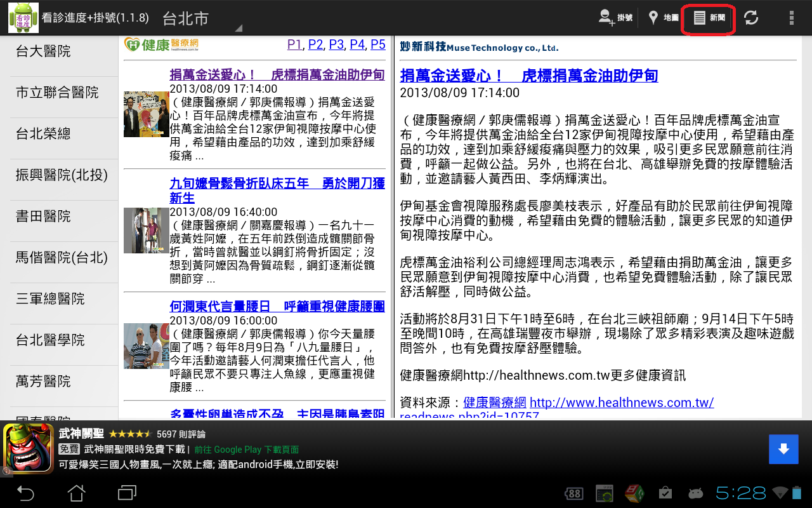The image size is (812, 508).
Task: Tap the 2013/08/09 16:00:00 timestamp in the news list
Action: point(223,321)
